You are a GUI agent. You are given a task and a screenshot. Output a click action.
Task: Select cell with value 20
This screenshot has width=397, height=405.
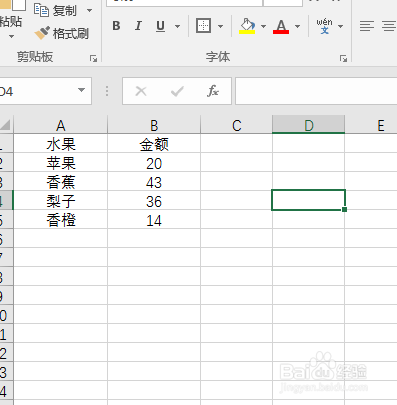tap(154, 163)
